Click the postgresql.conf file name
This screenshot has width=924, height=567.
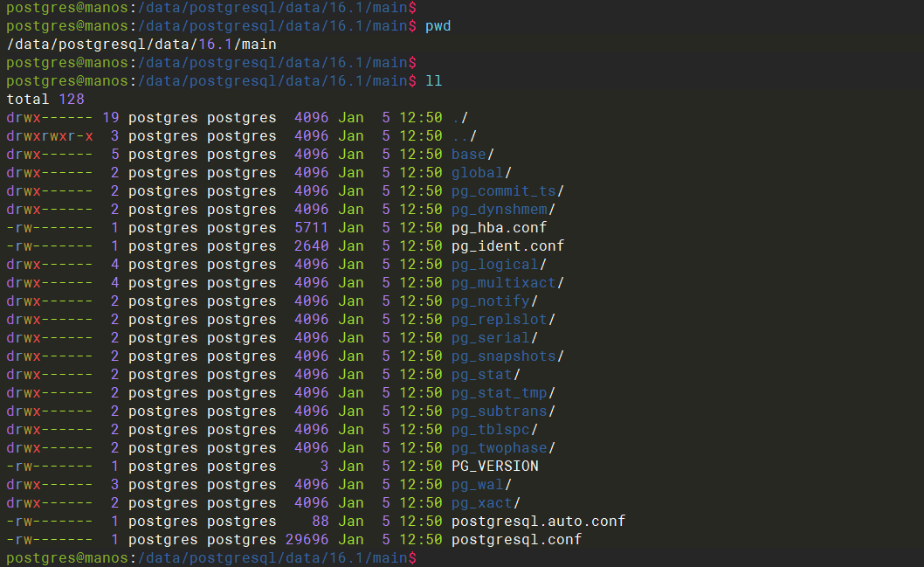[x=516, y=540]
